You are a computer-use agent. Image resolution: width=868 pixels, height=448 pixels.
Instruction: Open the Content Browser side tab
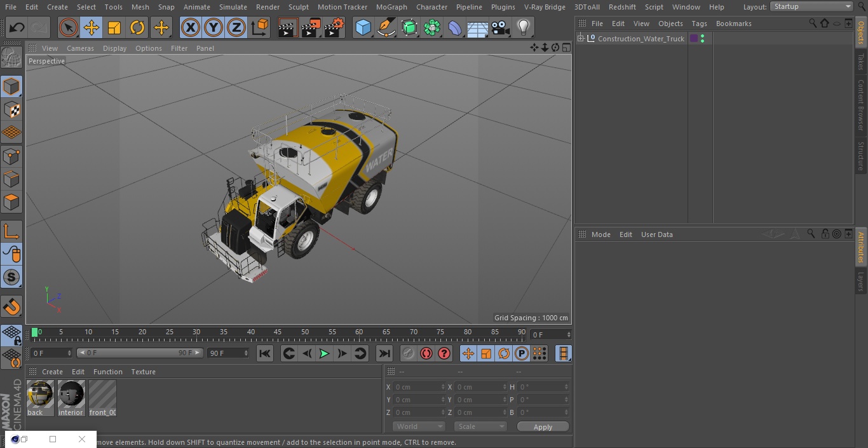tap(861, 105)
